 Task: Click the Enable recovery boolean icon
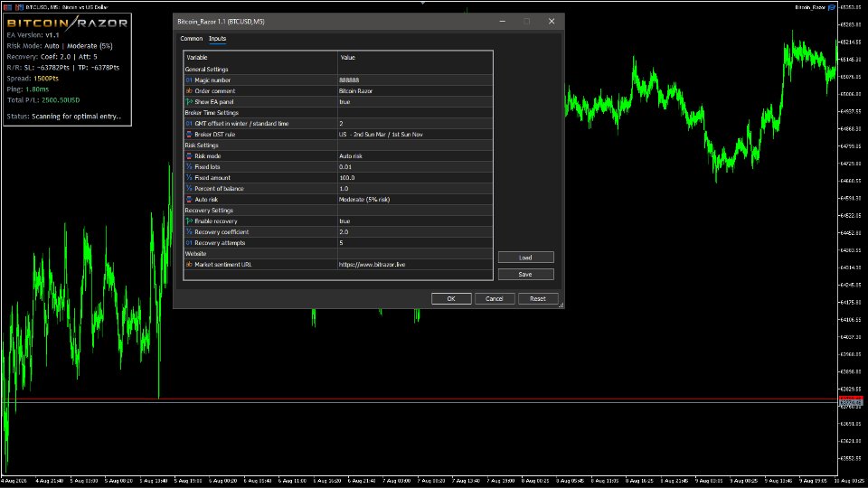(x=189, y=221)
